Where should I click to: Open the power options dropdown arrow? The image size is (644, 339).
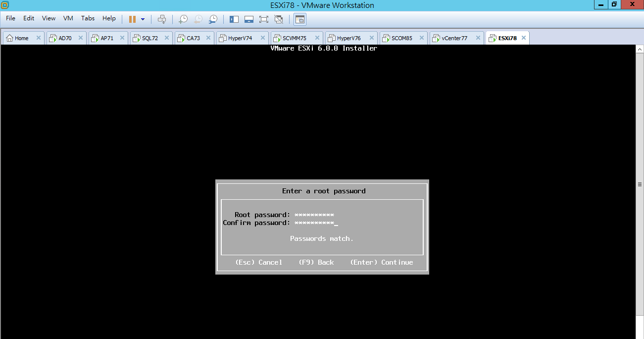143,19
